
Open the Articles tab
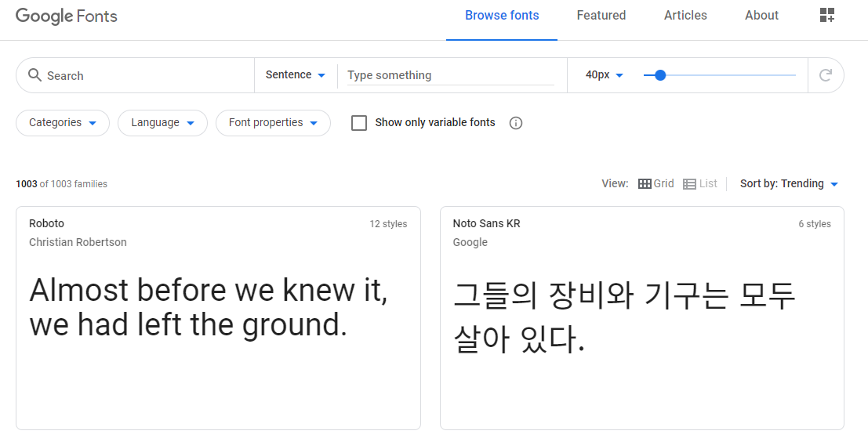[685, 16]
